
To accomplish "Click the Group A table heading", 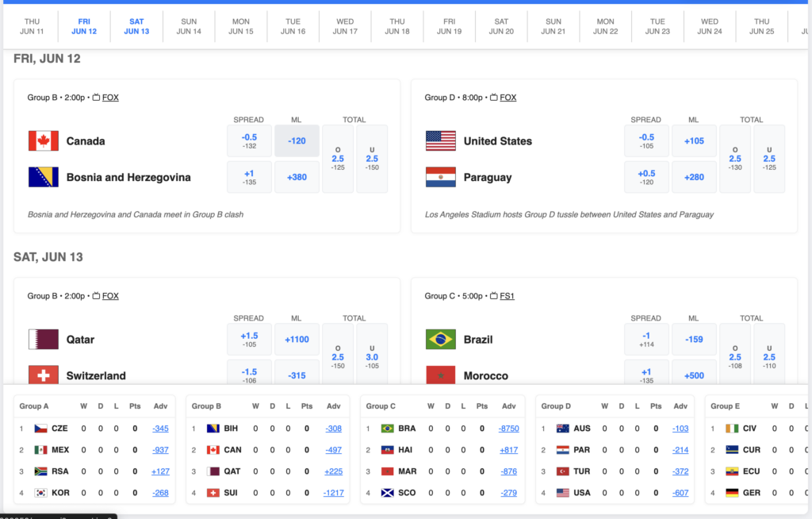I will click(x=33, y=406).
